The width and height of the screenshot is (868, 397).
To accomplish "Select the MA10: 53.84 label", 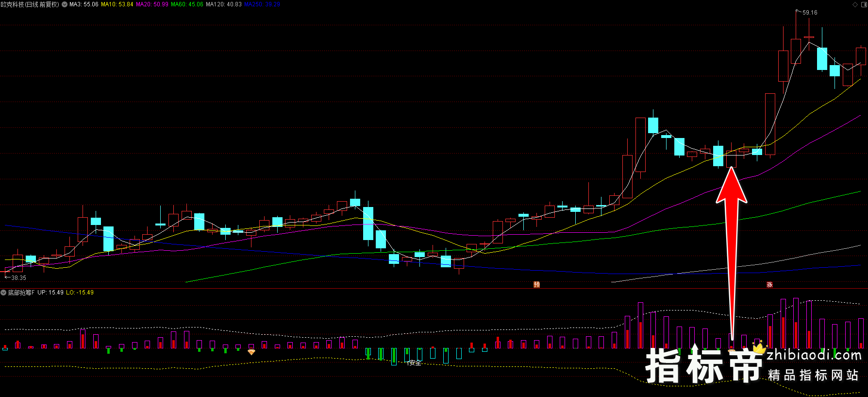I will pos(117,4).
